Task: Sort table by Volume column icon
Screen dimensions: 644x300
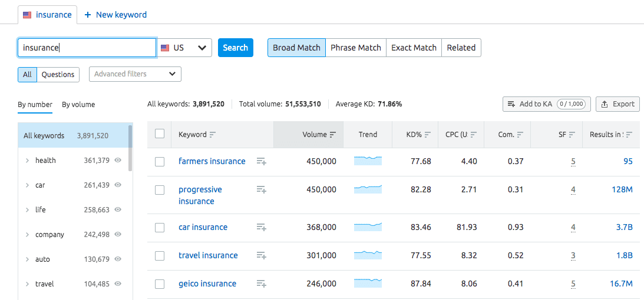Action: click(333, 135)
